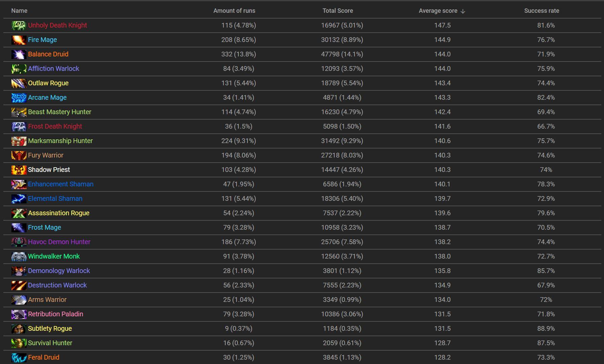The width and height of the screenshot is (604, 364).
Task: Click the Windwalker Monk spec icon
Action: (19, 257)
